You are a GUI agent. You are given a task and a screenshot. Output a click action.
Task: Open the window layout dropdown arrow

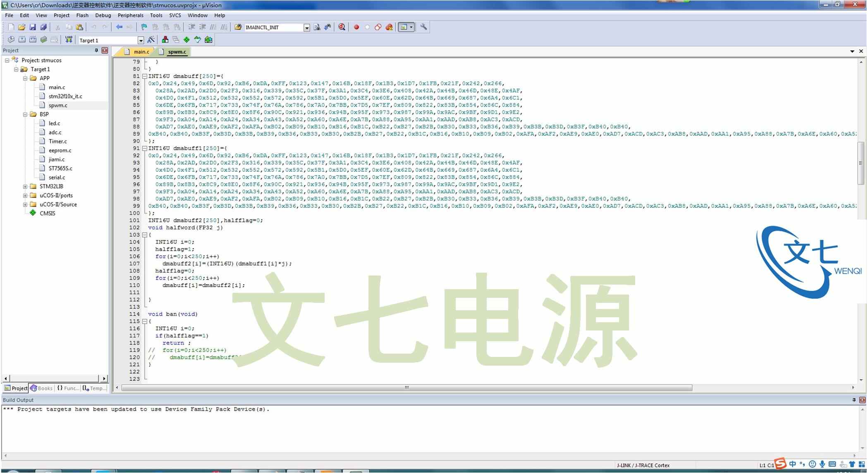click(x=411, y=27)
